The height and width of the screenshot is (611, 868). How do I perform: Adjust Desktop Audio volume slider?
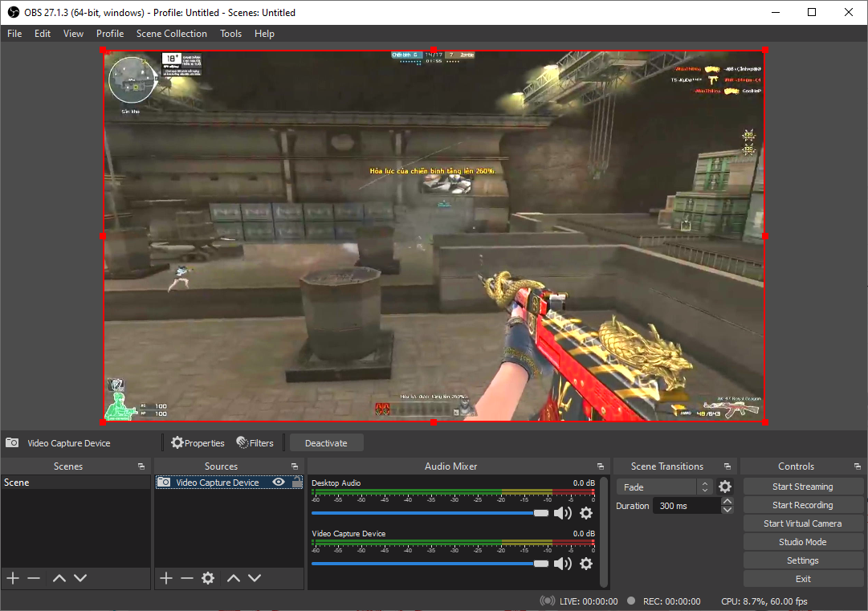click(430, 513)
